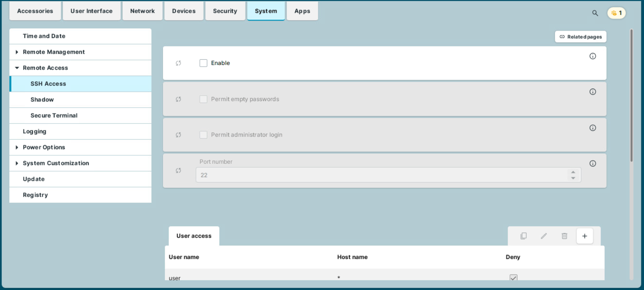Click info icon for Enable setting
644x290 pixels.
(592, 56)
